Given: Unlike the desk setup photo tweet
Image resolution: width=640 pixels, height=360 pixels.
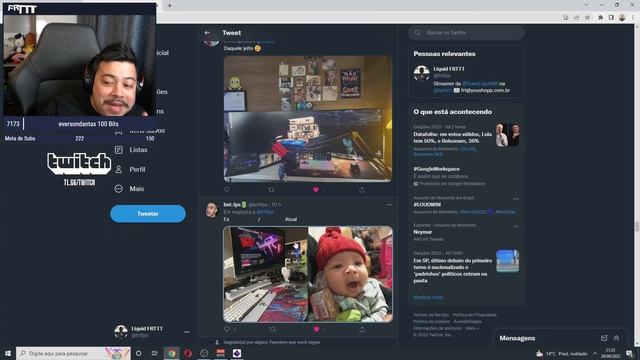Looking at the screenshot, I should tap(316, 189).
